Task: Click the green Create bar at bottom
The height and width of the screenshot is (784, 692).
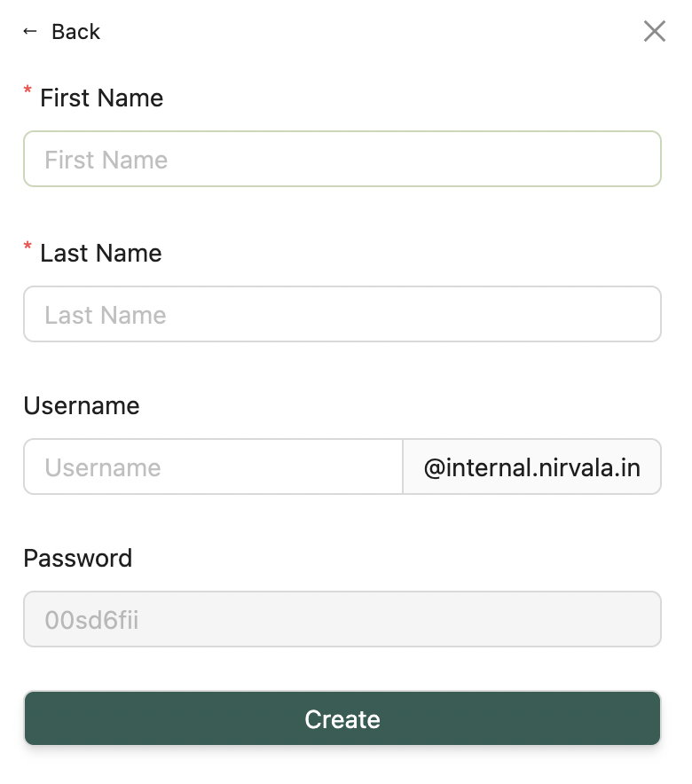Action: pos(342,718)
